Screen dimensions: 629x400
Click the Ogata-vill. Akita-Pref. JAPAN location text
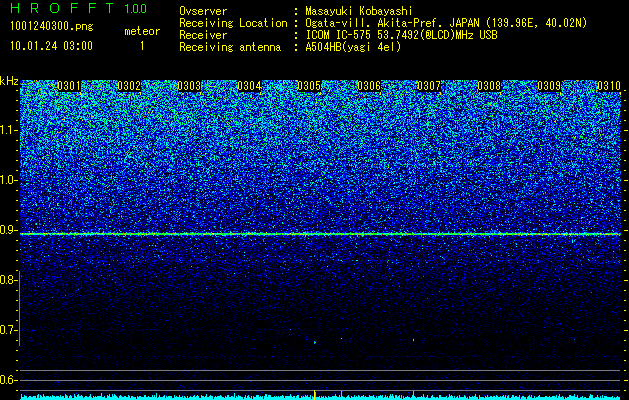tap(446, 23)
